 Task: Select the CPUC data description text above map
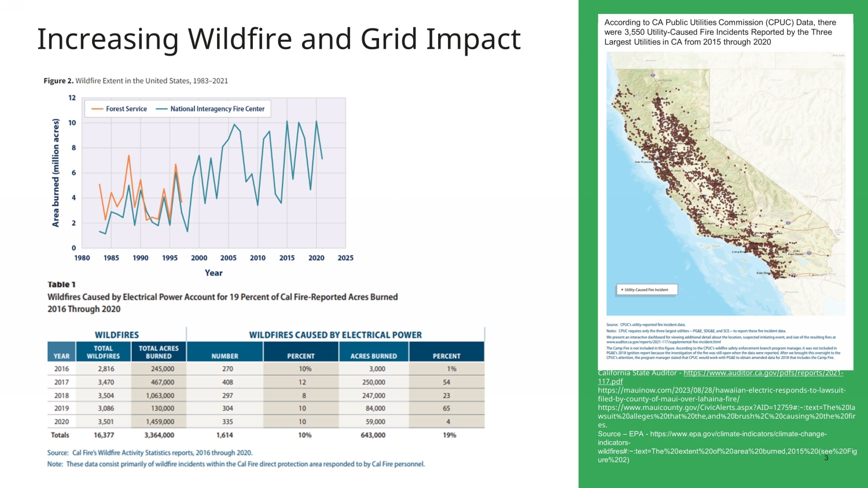(x=720, y=32)
